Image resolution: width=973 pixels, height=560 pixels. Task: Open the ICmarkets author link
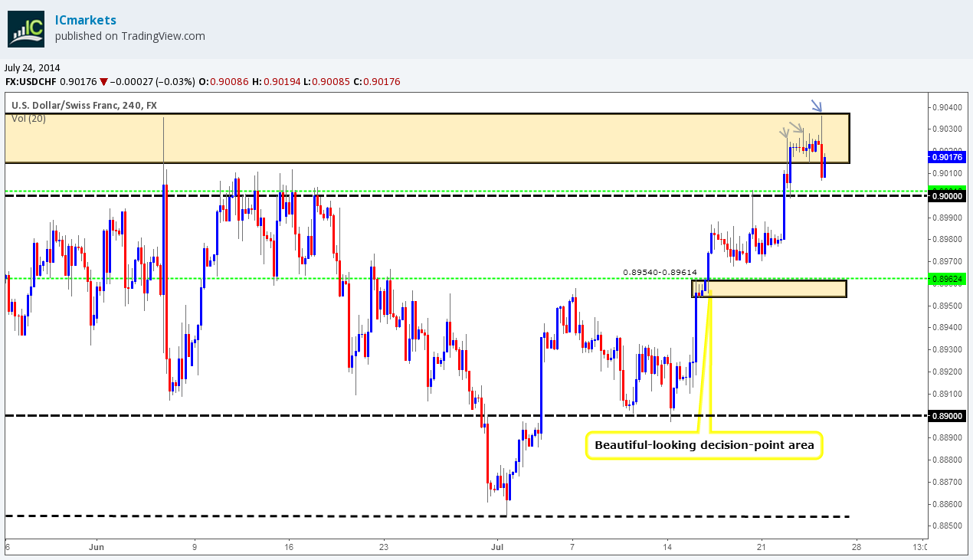tap(86, 19)
